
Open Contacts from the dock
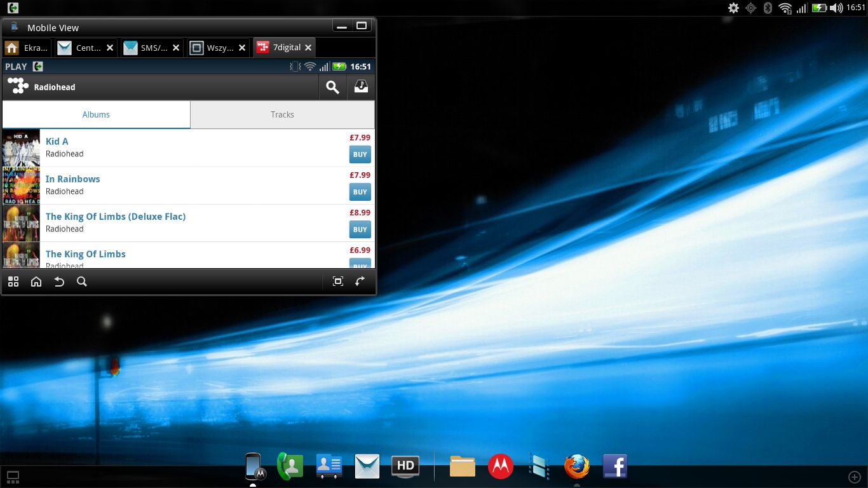click(x=329, y=466)
